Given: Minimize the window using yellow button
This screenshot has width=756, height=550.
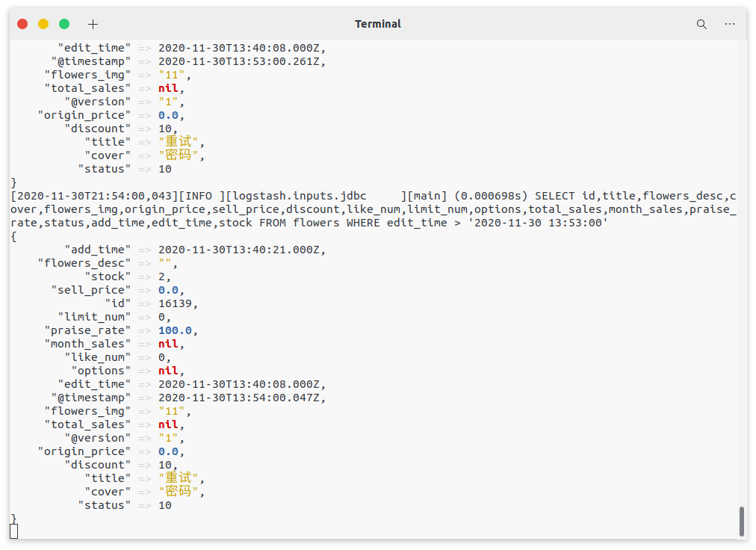Looking at the screenshot, I should tap(43, 24).
